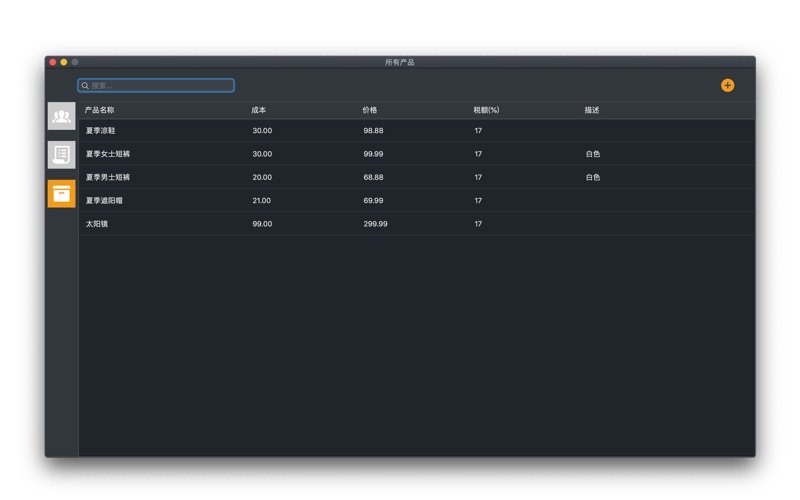Select the 太阳镜 product row
800x500 pixels.
pyautogui.click(x=97, y=224)
